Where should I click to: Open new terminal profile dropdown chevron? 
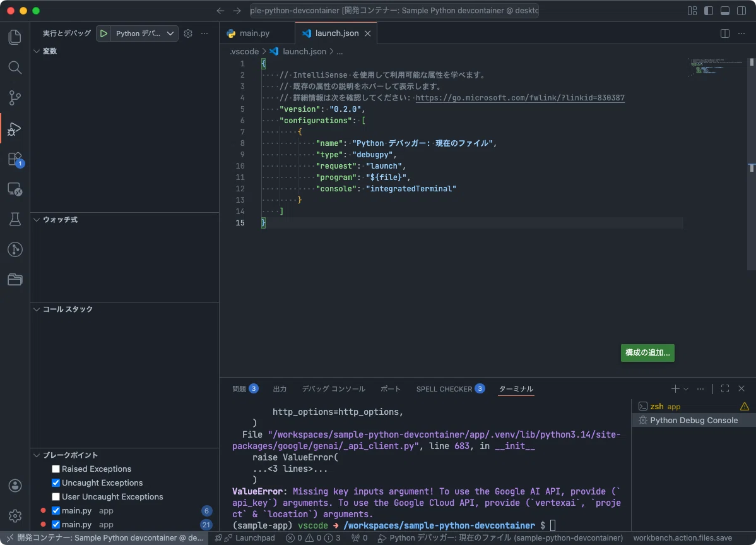[x=686, y=389]
